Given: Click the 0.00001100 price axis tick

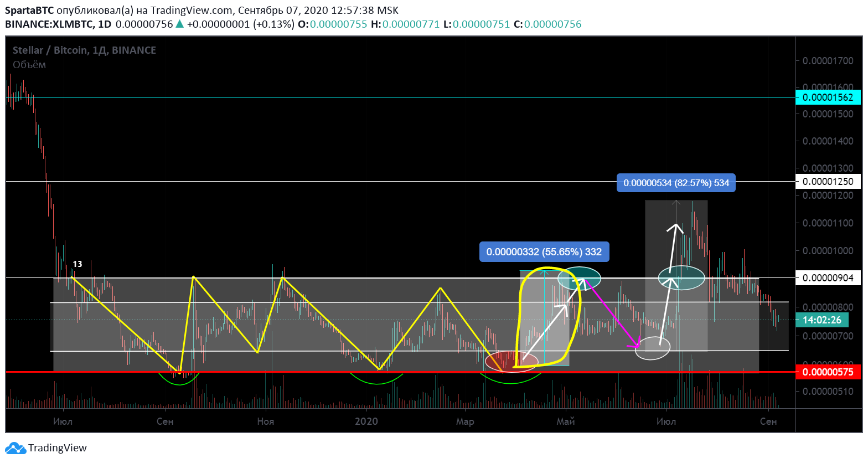Looking at the screenshot, I should tap(828, 223).
